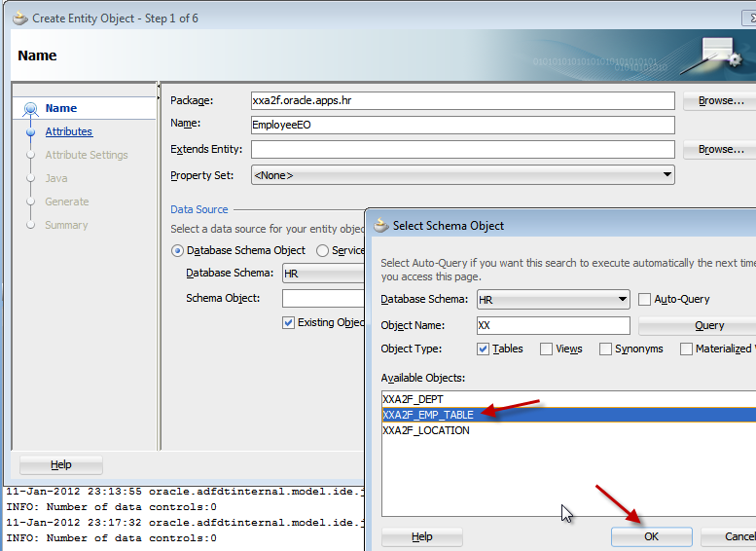Image resolution: width=756 pixels, height=551 pixels.
Task: Select the Service radio button
Action: click(x=322, y=251)
